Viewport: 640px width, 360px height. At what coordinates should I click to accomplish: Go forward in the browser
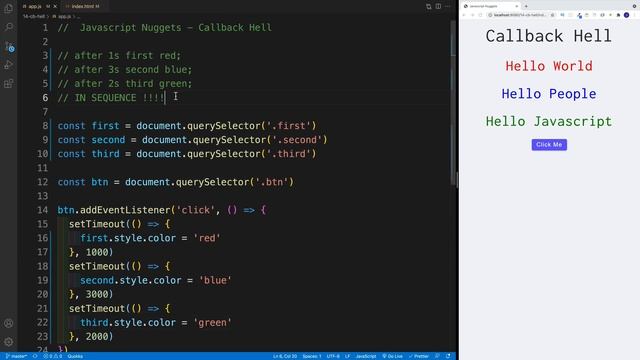pos(472,15)
